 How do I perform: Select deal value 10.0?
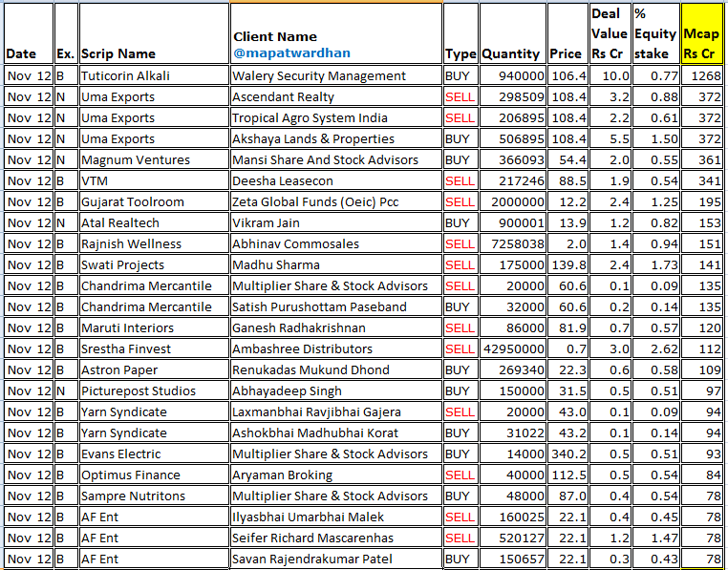[x=610, y=75]
